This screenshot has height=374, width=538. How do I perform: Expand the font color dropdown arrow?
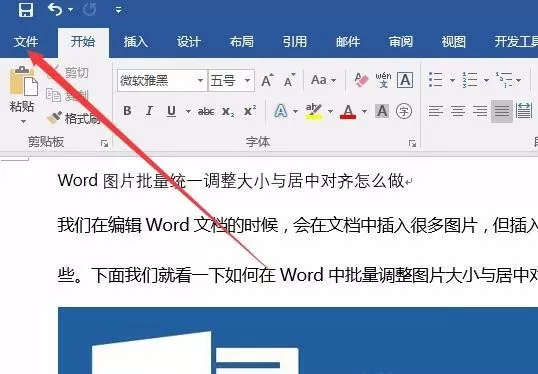tap(364, 112)
